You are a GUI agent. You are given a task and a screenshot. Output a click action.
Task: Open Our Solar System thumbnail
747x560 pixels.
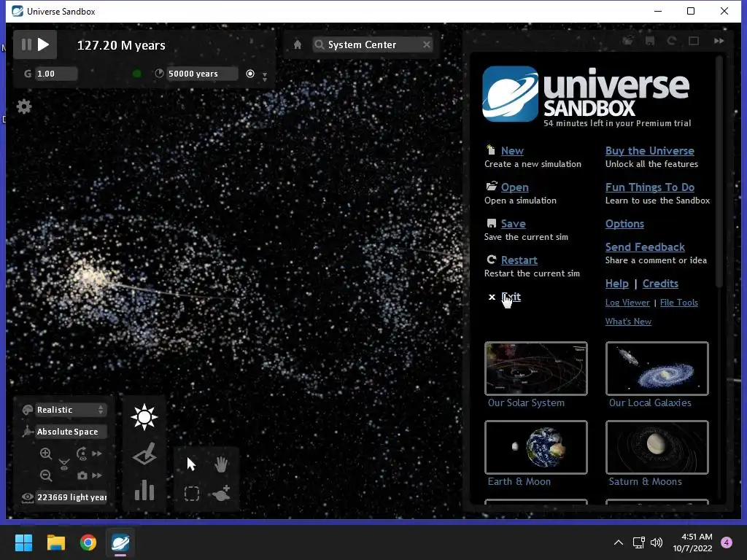535,368
